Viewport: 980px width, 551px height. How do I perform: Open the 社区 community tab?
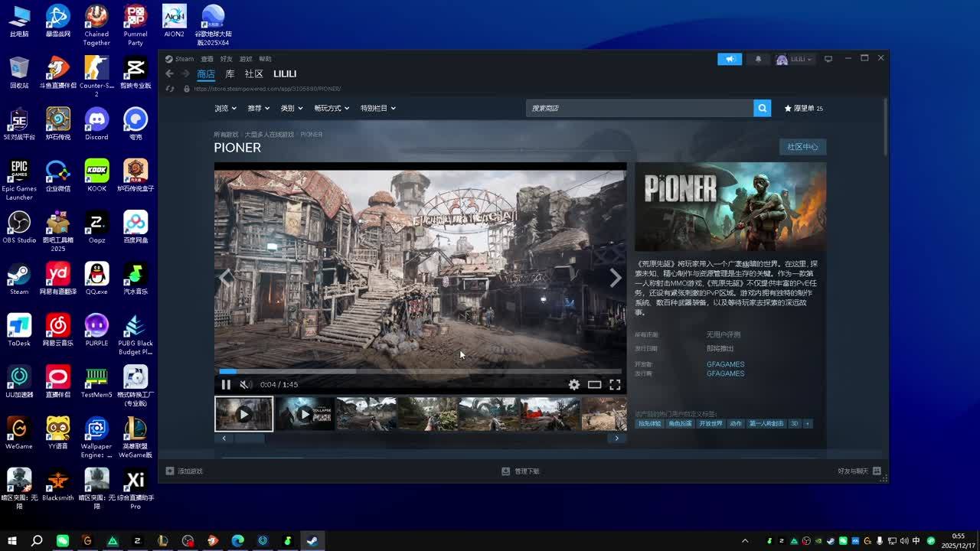(253, 74)
